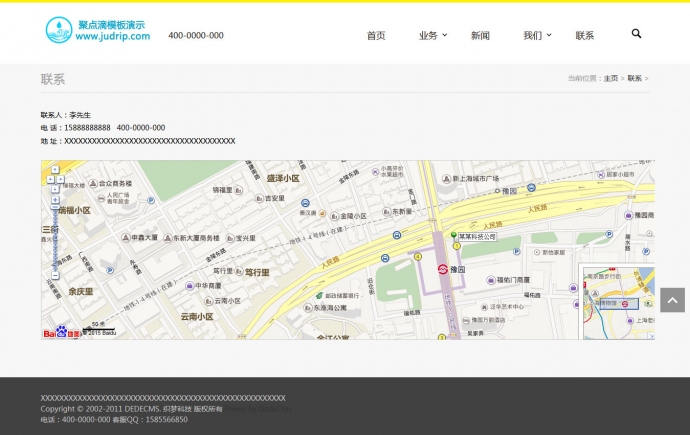Click the 客服QQ:1585566850 footer text
Screen dimensions: 690x435
(150, 420)
